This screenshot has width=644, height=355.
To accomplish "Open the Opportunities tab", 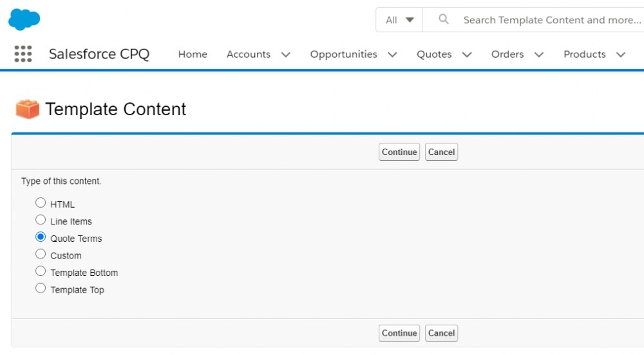I will (343, 54).
